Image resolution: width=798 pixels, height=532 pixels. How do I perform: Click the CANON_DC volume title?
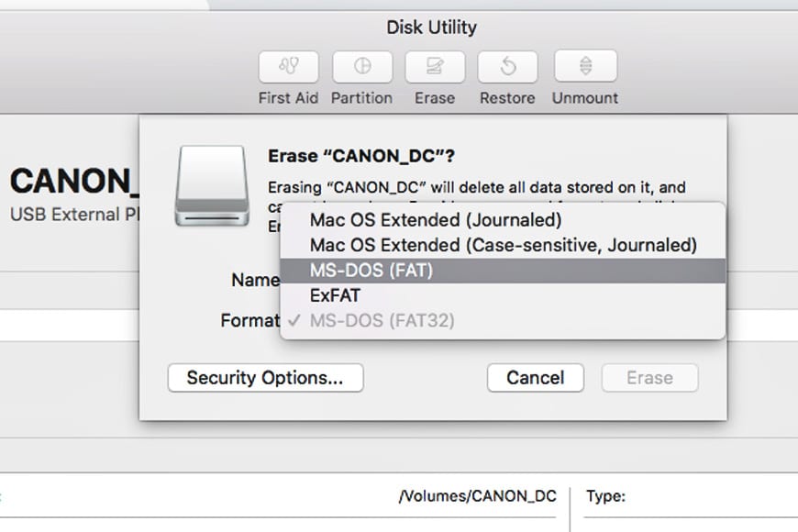click(73, 182)
